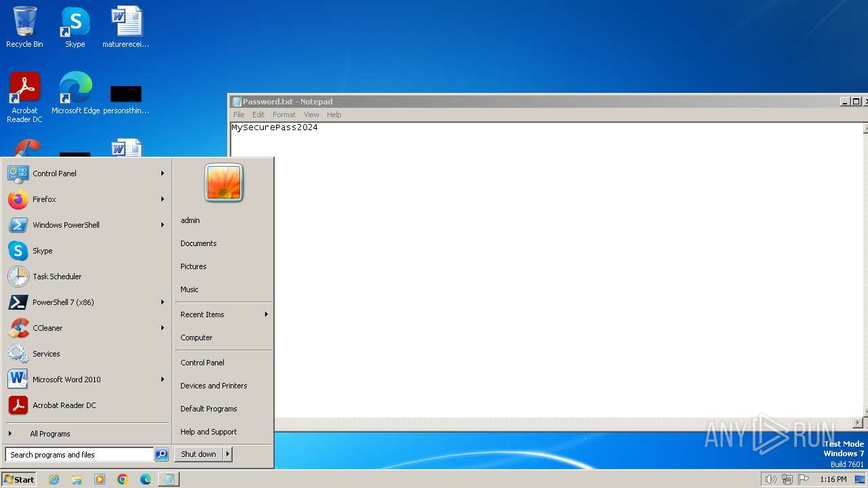
Task: Maximize the Password.txt Notepad window
Action: point(856,102)
